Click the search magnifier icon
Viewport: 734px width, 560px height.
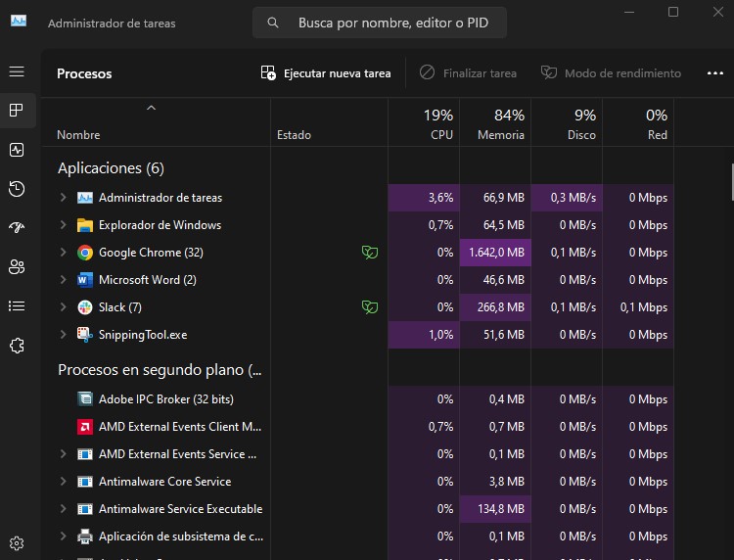[273, 23]
